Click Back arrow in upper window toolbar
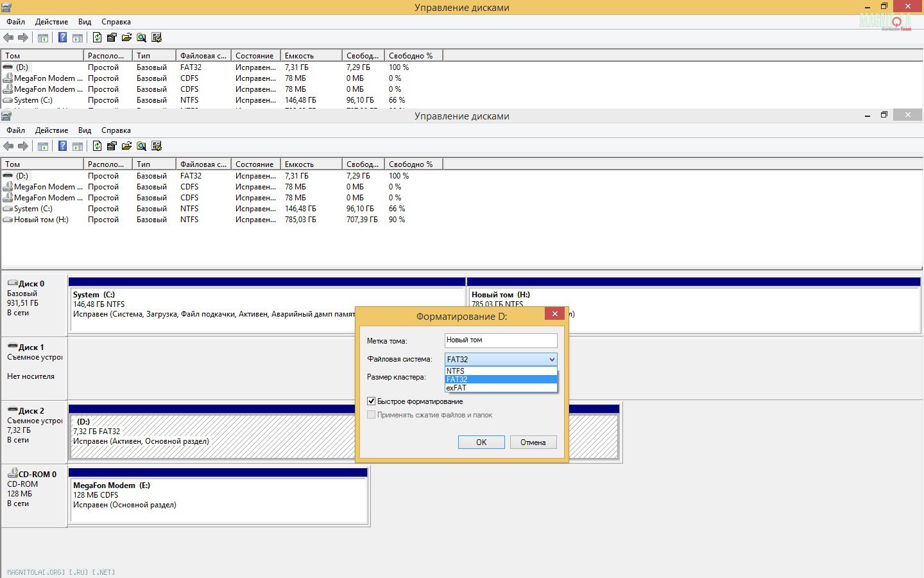924x578 pixels. point(8,38)
